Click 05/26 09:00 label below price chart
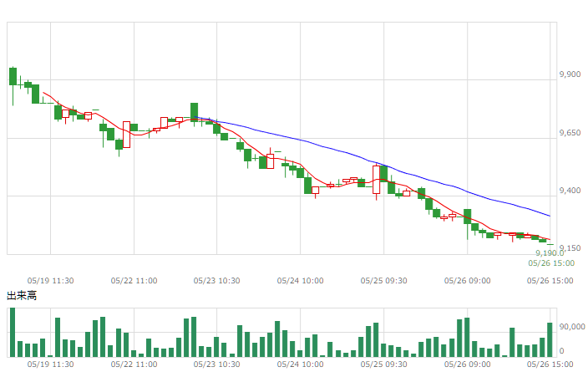This screenshot has height=372, width=588. [467, 280]
